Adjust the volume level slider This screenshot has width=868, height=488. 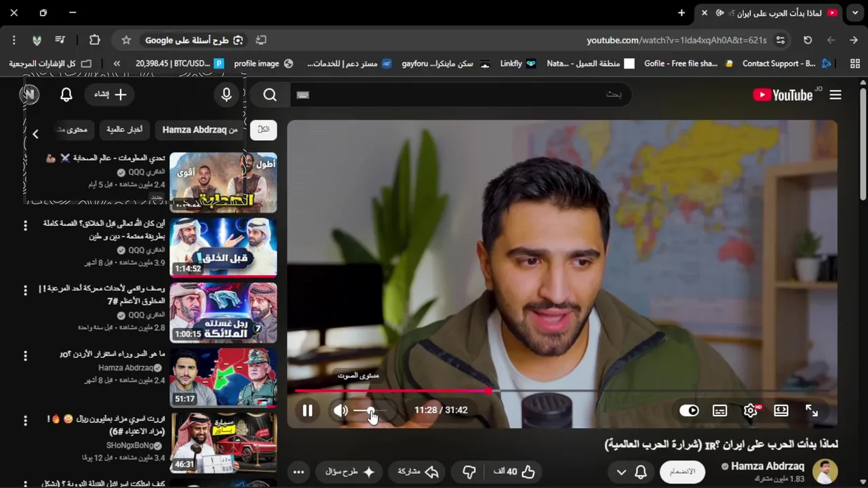point(370,410)
